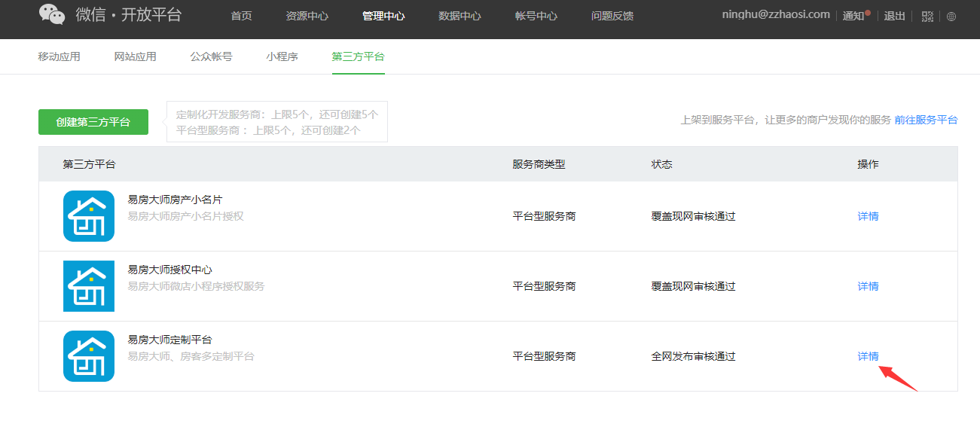This screenshot has width=980, height=433.
Task: Click the 操作 column header
Action: pos(869,164)
